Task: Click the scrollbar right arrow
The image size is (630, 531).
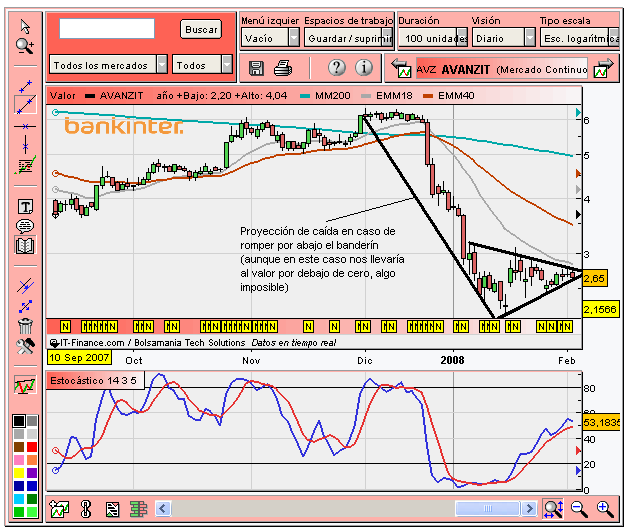Action: coord(530,509)
